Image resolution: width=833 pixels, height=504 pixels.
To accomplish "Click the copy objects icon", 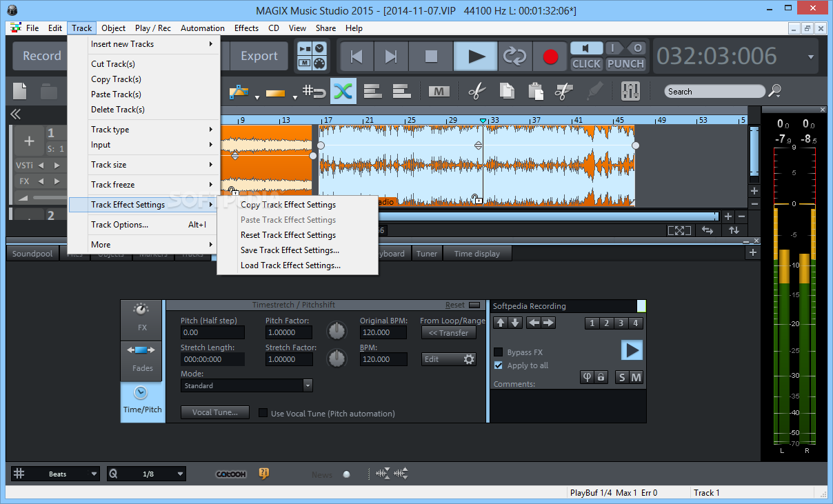I will click(x=507, y=91).
